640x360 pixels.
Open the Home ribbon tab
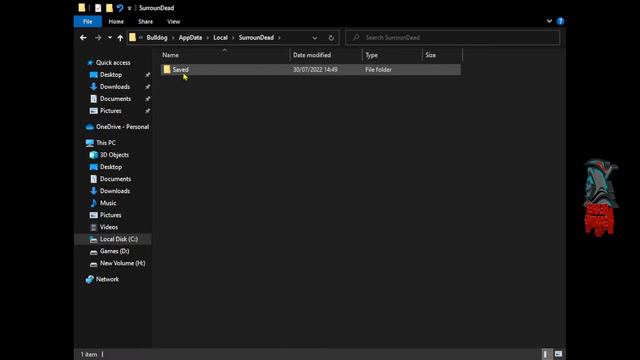(x=116, y=22)
